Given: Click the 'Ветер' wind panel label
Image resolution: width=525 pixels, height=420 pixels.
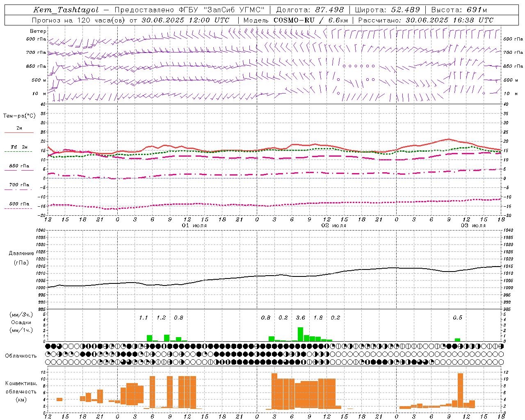Looking at the screenshot, I should point(38,31).
